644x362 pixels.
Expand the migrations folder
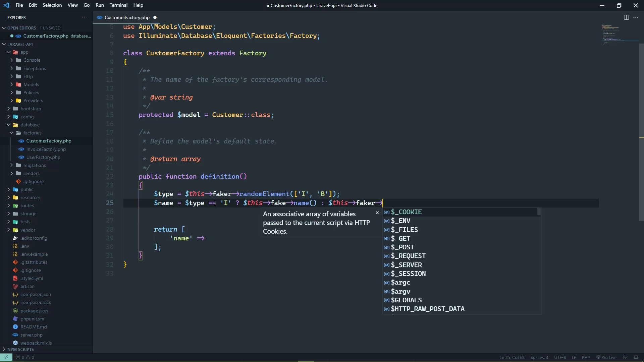[35, 165]
